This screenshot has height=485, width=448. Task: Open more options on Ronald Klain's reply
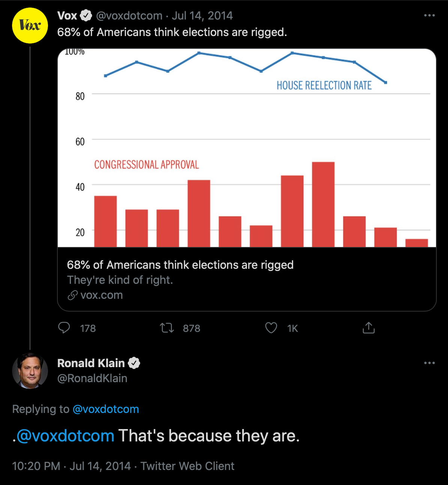coord(429,363)
